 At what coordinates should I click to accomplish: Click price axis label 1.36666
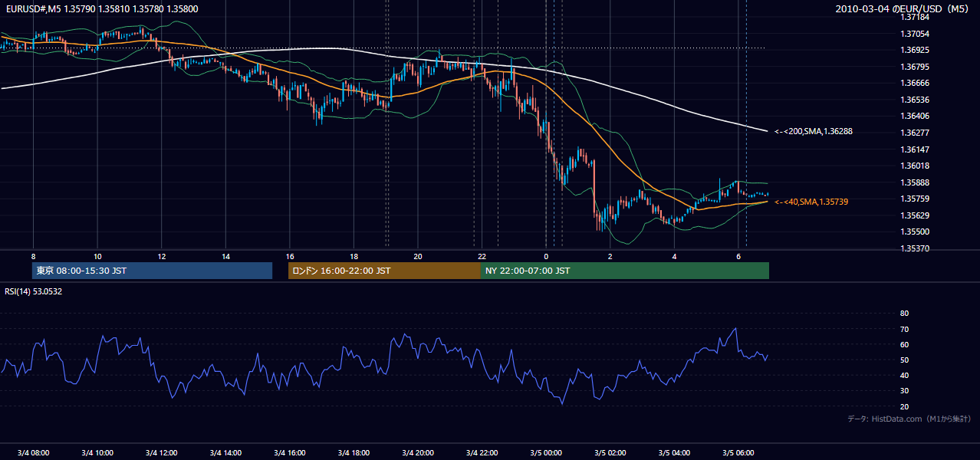[915, 83]
